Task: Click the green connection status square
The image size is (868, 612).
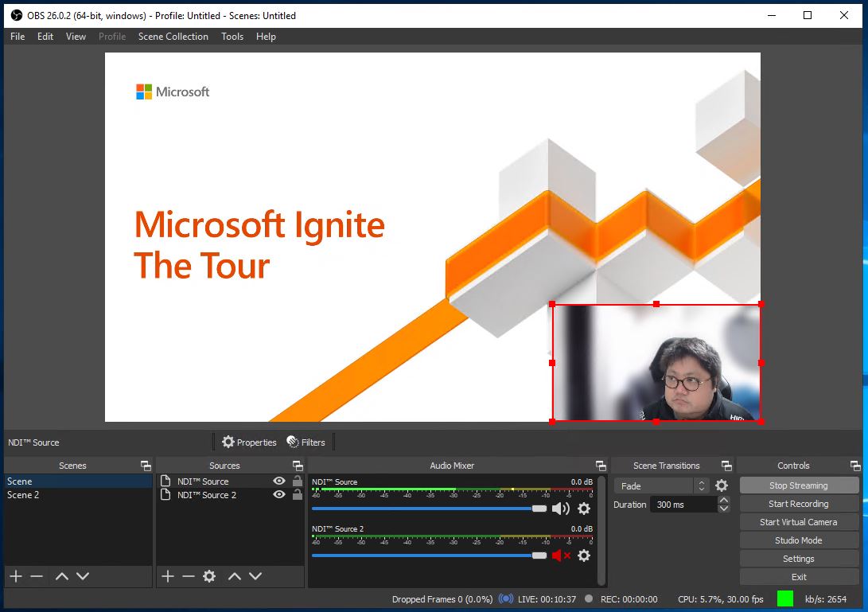Action: [x=785, y=598]
